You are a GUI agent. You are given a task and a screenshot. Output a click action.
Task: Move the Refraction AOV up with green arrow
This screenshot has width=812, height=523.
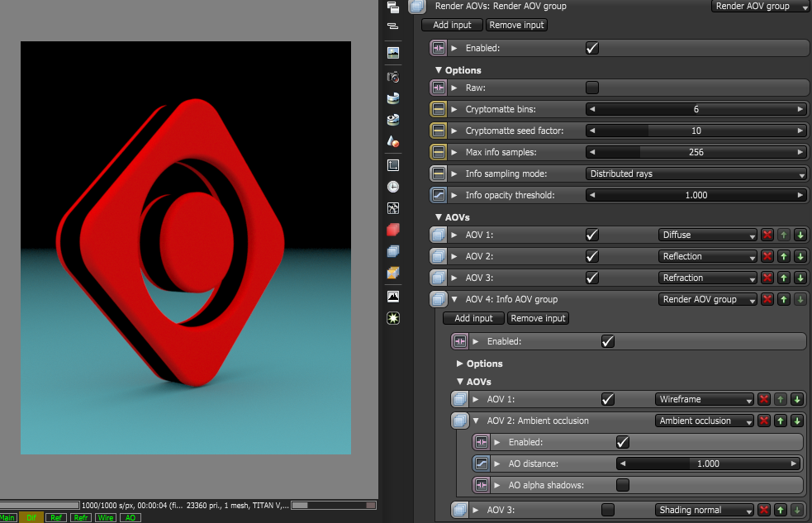click(x=783, y=278)
